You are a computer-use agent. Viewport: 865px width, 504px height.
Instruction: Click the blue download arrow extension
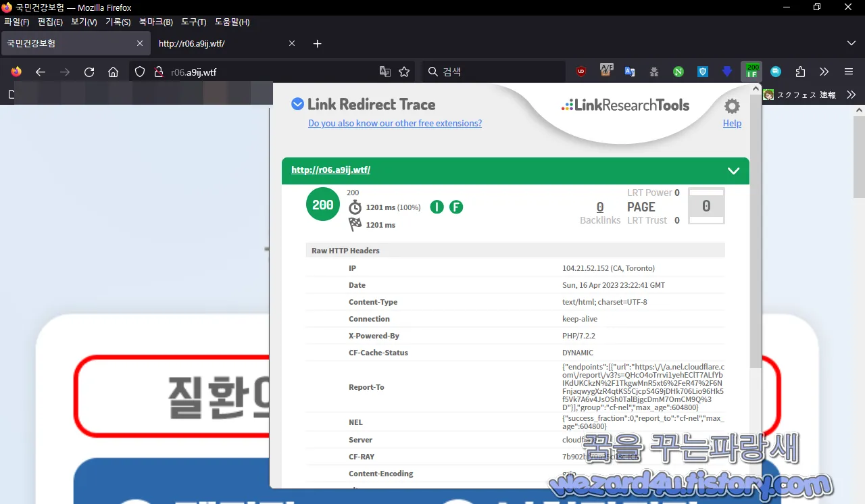[727, 72]
